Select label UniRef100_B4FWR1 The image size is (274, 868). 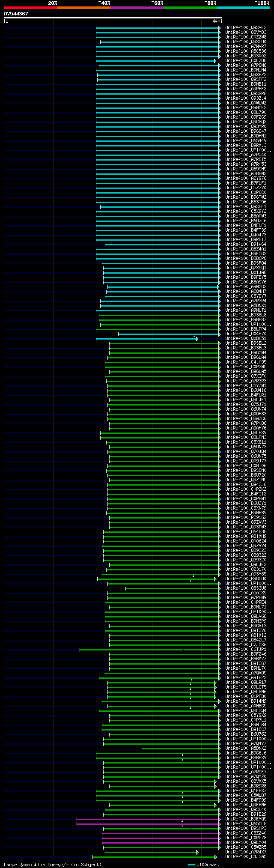coord(246,395)
